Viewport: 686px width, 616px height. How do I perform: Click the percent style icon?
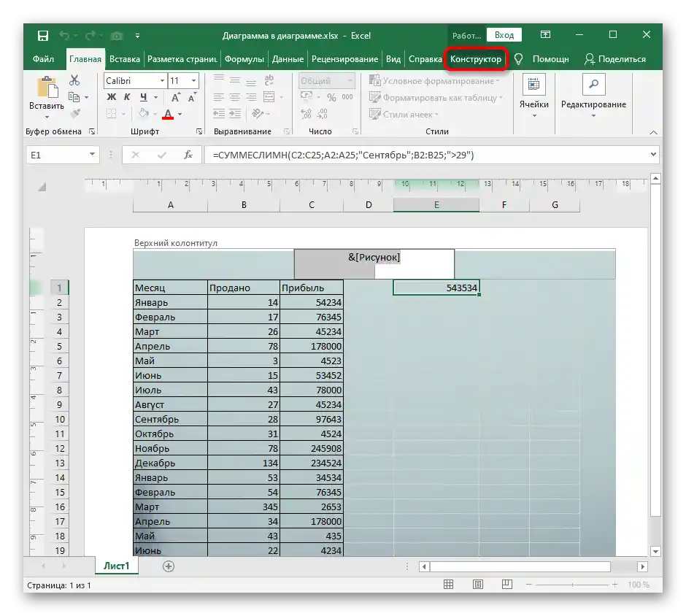pos(331,98)
